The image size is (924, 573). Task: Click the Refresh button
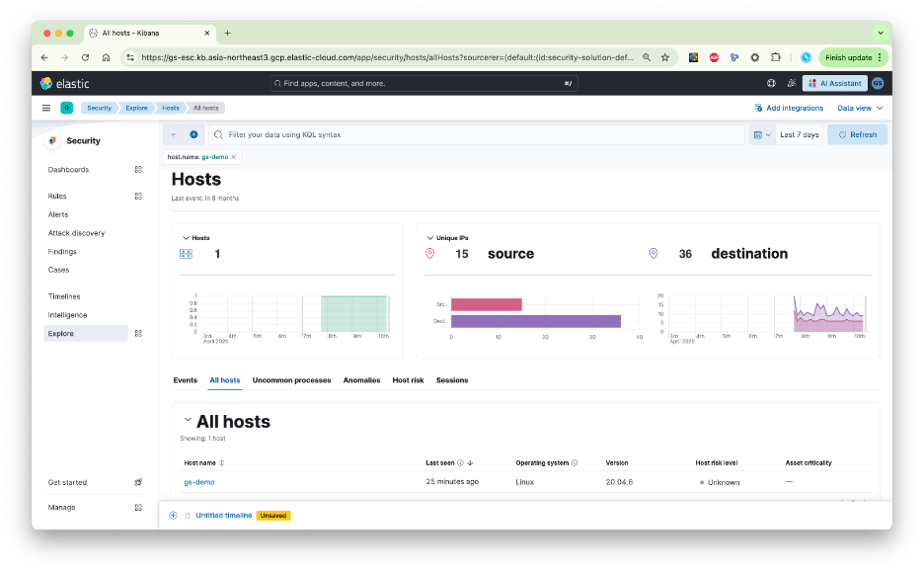pos(858,135)
